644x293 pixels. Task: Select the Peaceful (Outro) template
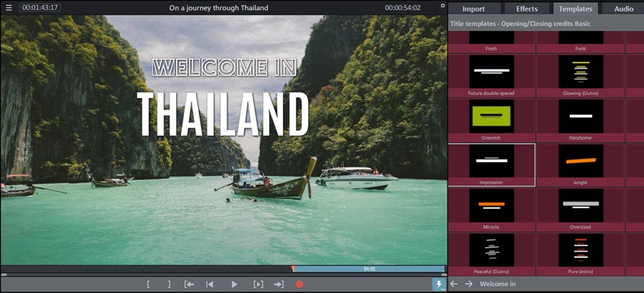[491, 254]
